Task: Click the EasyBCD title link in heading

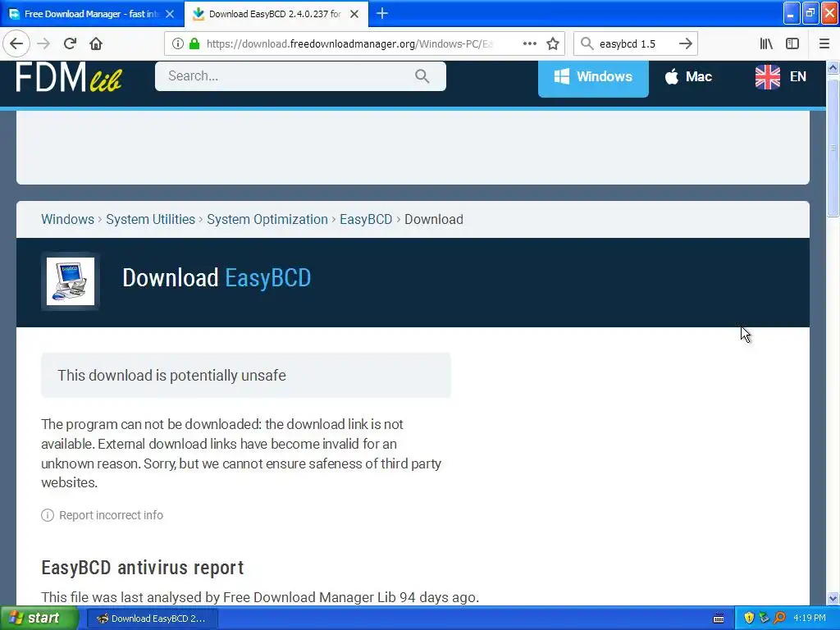Action: [268, 278]
